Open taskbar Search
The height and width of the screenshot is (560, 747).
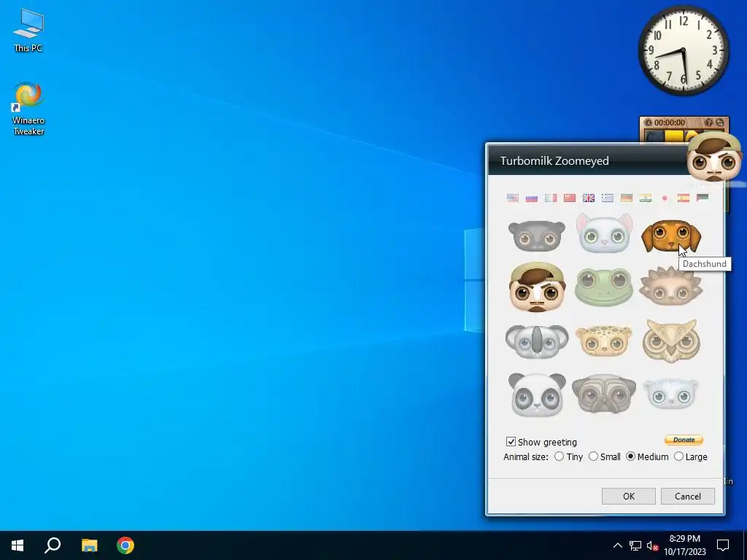(53, 545)
